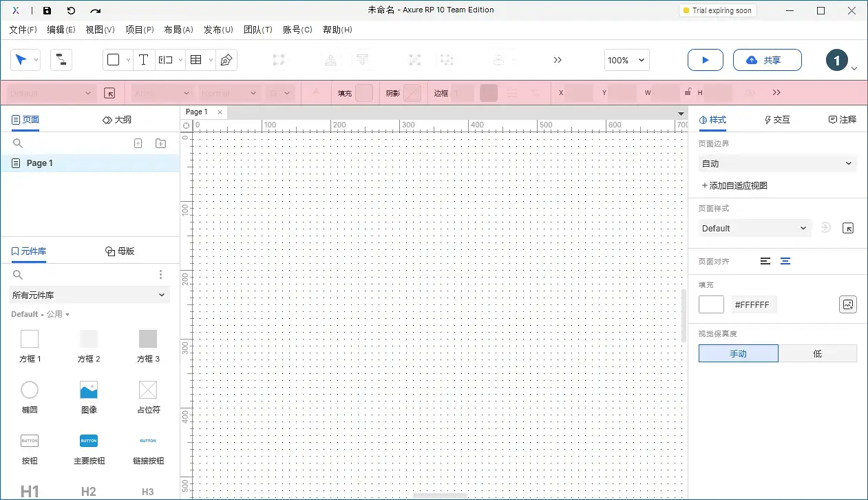Add a new page in pages panel

pyautogui.click(x=138, y=143)
